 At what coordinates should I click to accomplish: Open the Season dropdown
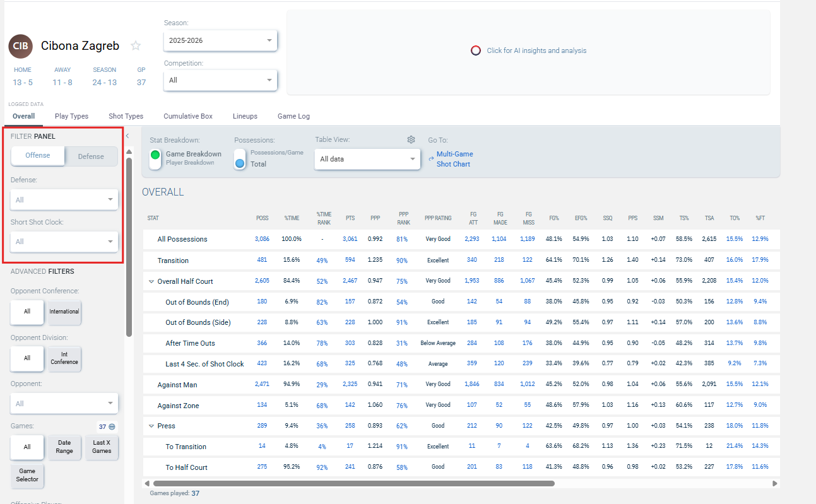click(220, 40)
